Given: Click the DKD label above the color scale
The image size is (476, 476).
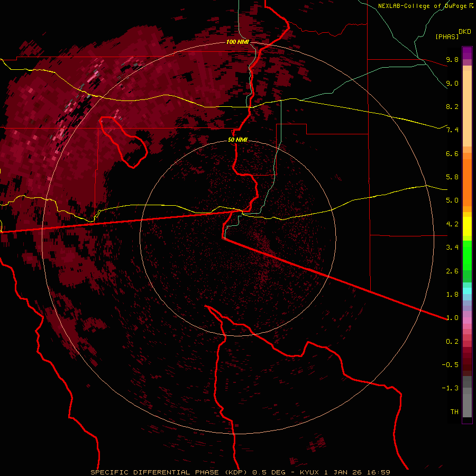Looking at the screenshot, I should click(x=465, y=32).
